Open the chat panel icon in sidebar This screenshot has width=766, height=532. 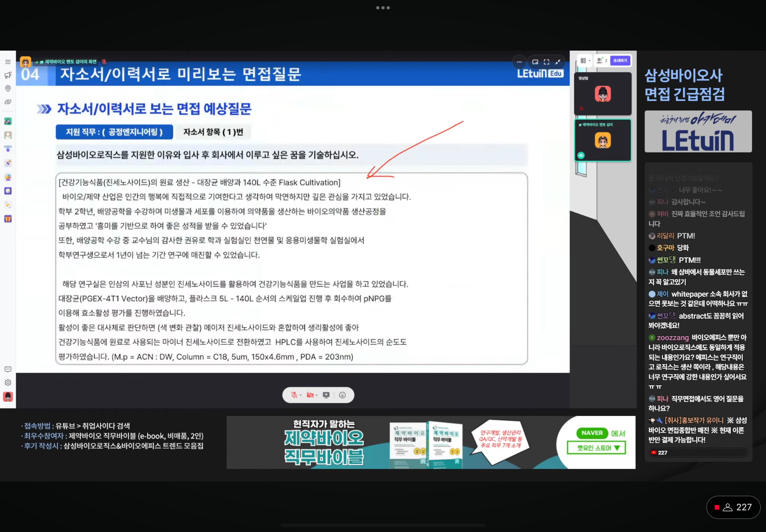[x=8, y=369]
